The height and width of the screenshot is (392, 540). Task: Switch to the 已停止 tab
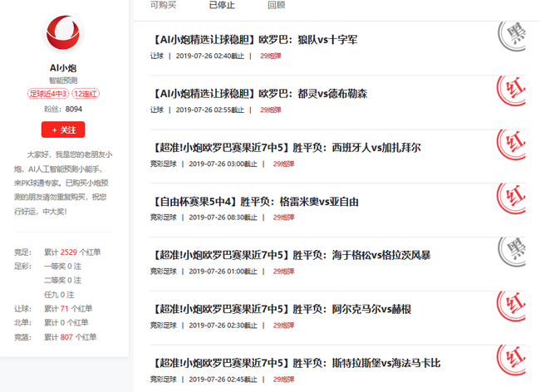(222, 5)
